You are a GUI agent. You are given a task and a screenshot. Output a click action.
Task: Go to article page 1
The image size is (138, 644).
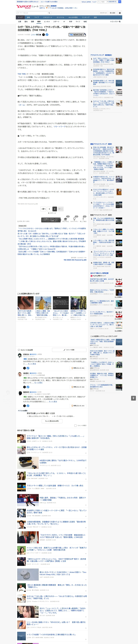pos(49,209)
